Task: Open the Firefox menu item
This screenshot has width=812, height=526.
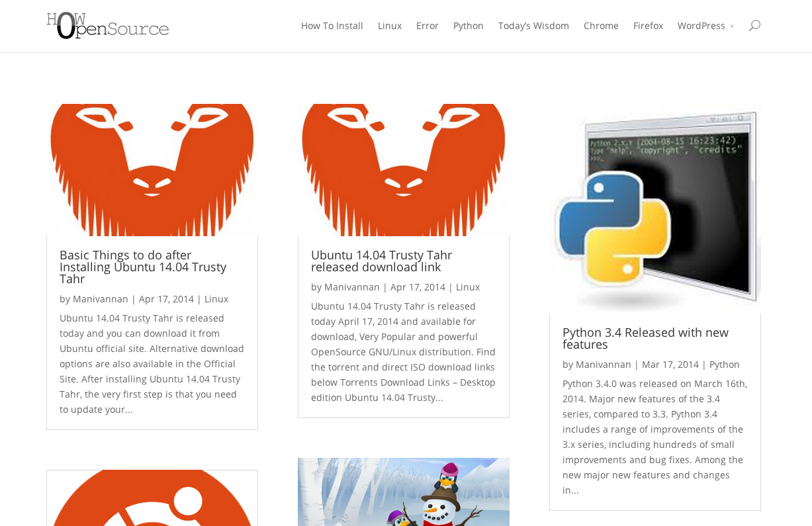Action: (648, 26)
